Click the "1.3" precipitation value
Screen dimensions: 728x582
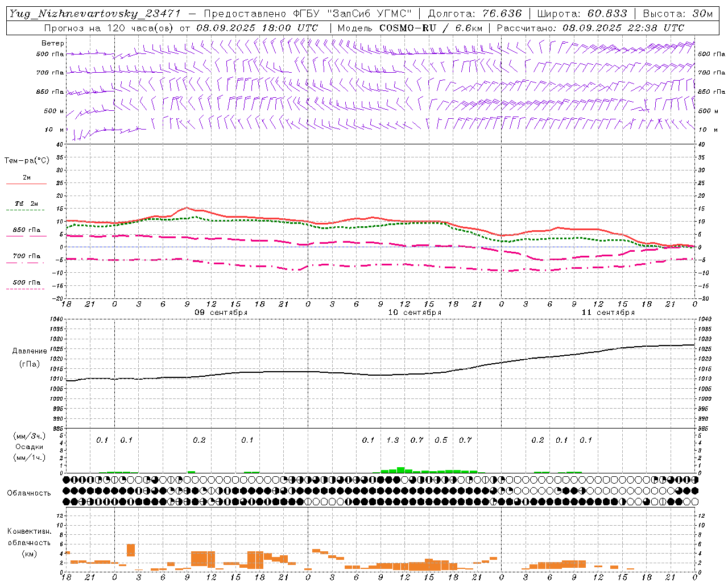(392, 440)
